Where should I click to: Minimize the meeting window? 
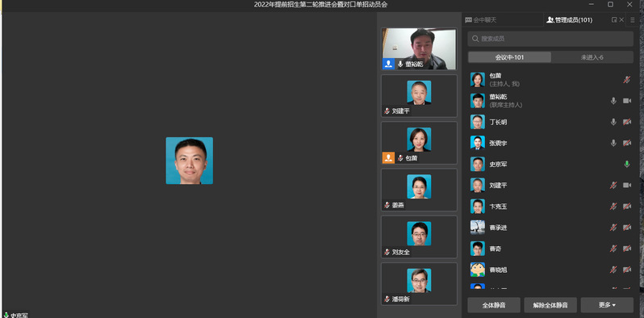pos(592,5)
